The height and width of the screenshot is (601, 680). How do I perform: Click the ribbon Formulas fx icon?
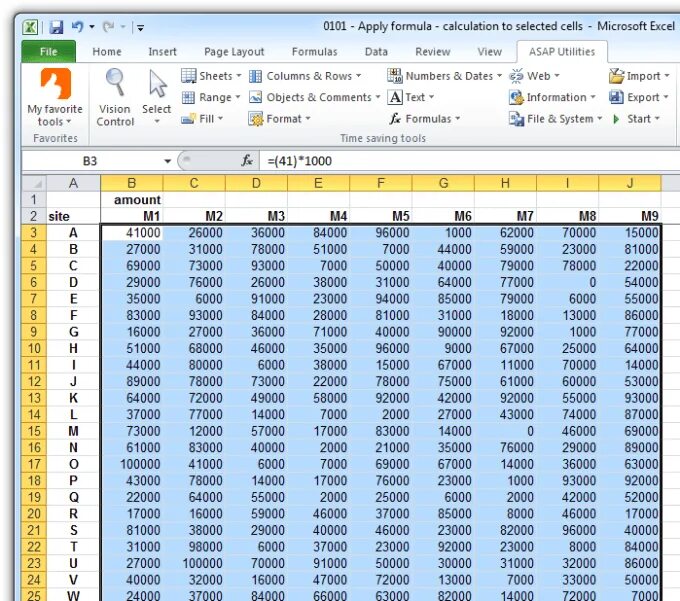pos(395,118)
